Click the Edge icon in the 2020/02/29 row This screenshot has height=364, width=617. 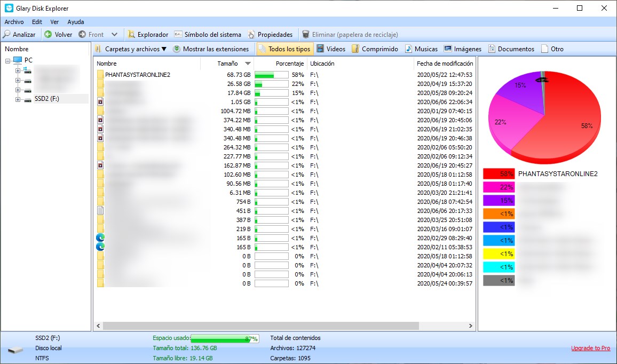point(100,238)
